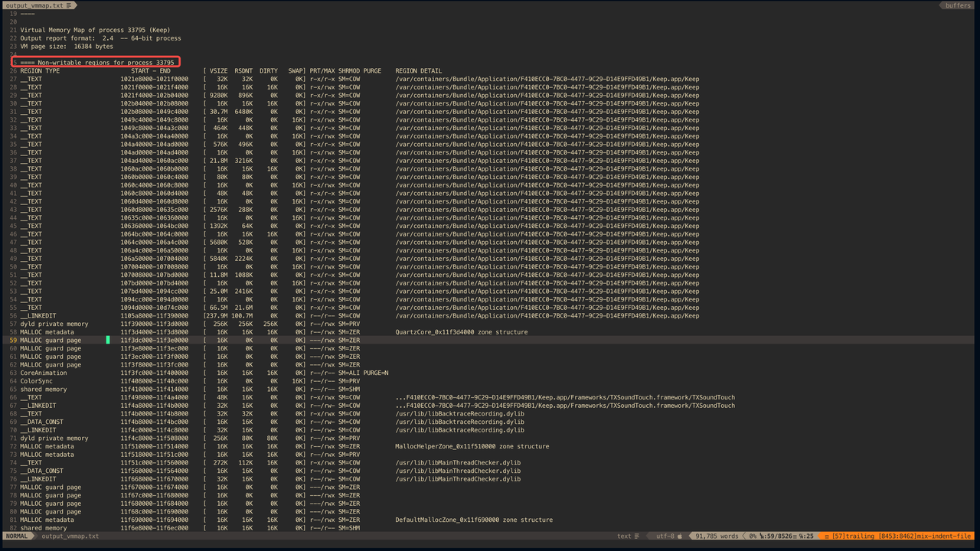Click line number 59 in the gutter
The height and width of the screenshot is (551, 980).
(x=13, y=340)
